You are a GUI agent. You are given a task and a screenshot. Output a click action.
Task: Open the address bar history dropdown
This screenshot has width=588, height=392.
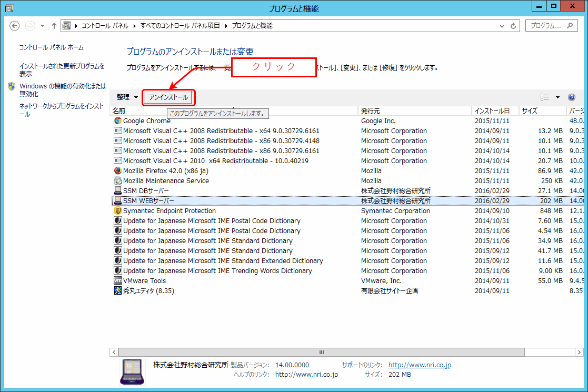(502, 26)
